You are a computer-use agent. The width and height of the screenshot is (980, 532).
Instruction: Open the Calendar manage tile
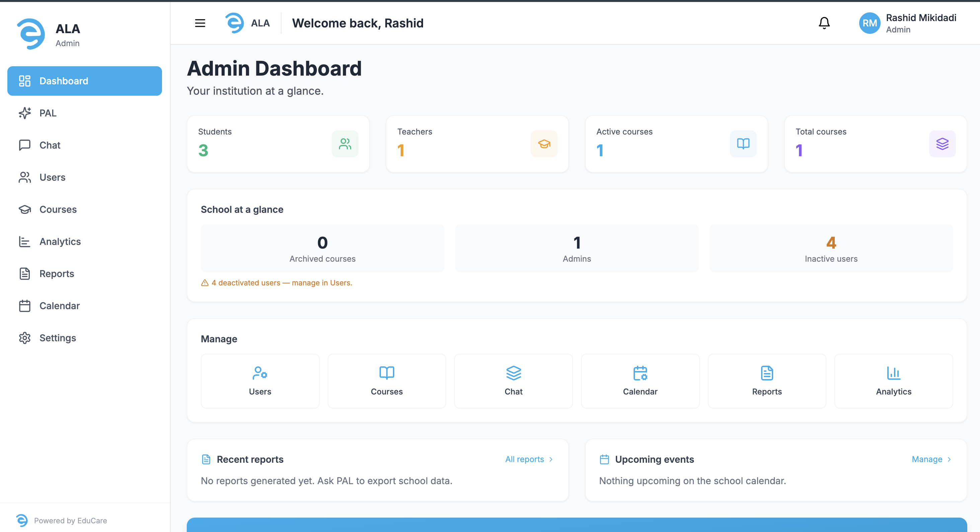[640, 381]
